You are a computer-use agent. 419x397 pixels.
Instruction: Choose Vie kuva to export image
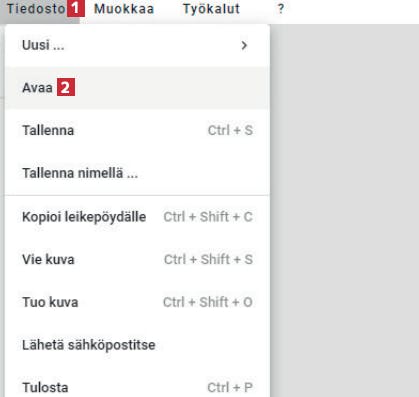(137, 259)
